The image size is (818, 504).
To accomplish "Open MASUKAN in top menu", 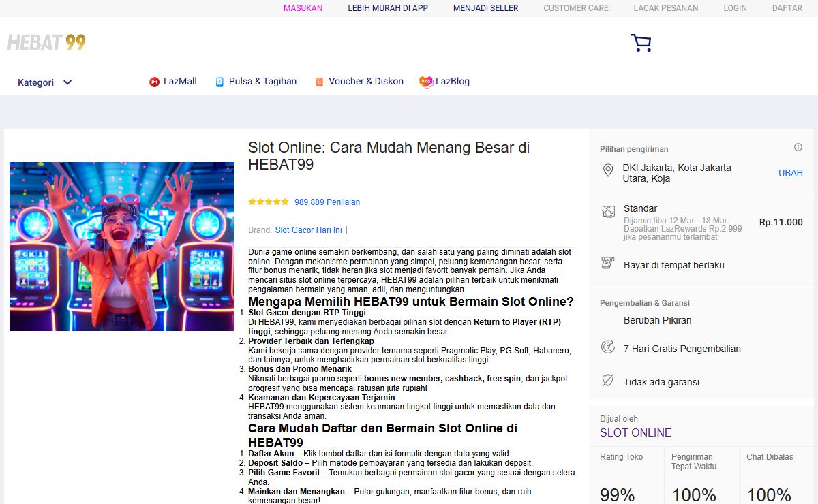I will click(303, 8).
